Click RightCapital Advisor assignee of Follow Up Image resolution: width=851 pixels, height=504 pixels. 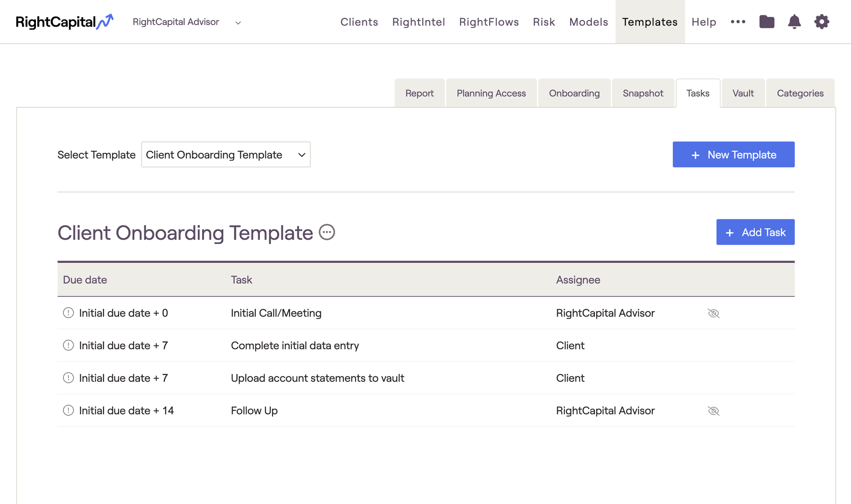click(x=605, y=410)
